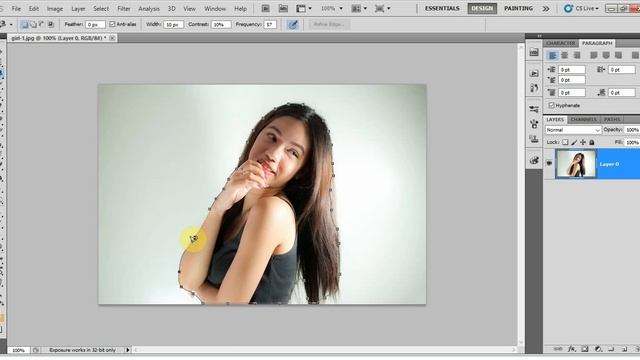Open the Analysis menu
Screen dimensions: 640x360
pos(149,9)
